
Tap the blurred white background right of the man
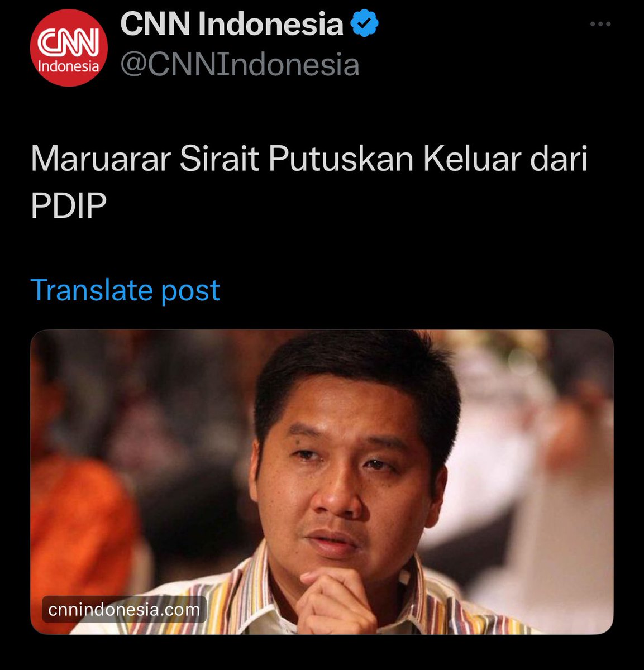tap(536, 475)
